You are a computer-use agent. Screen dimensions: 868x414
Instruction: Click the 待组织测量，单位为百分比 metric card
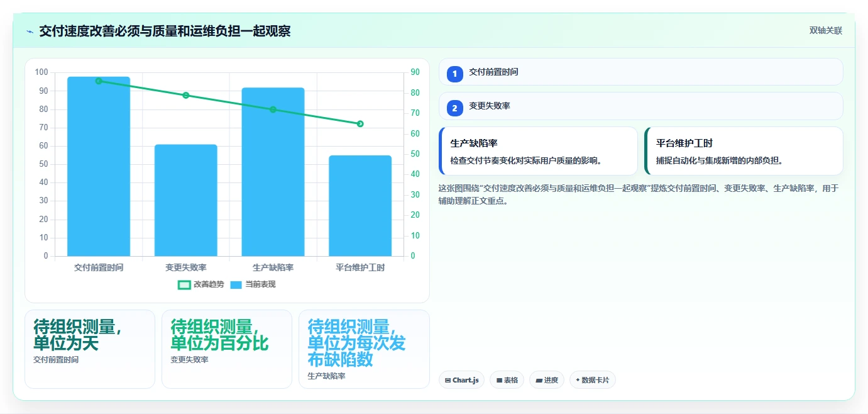[227, 349]
